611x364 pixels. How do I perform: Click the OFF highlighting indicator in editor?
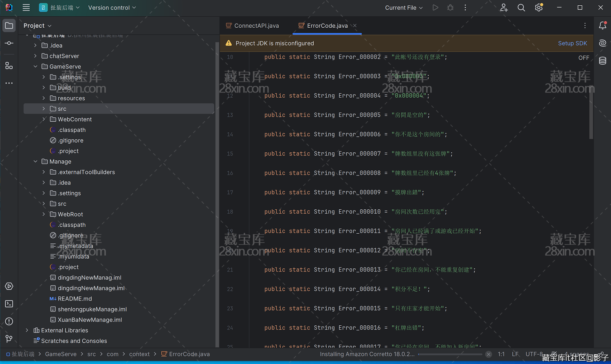click(x=584, y=58)
